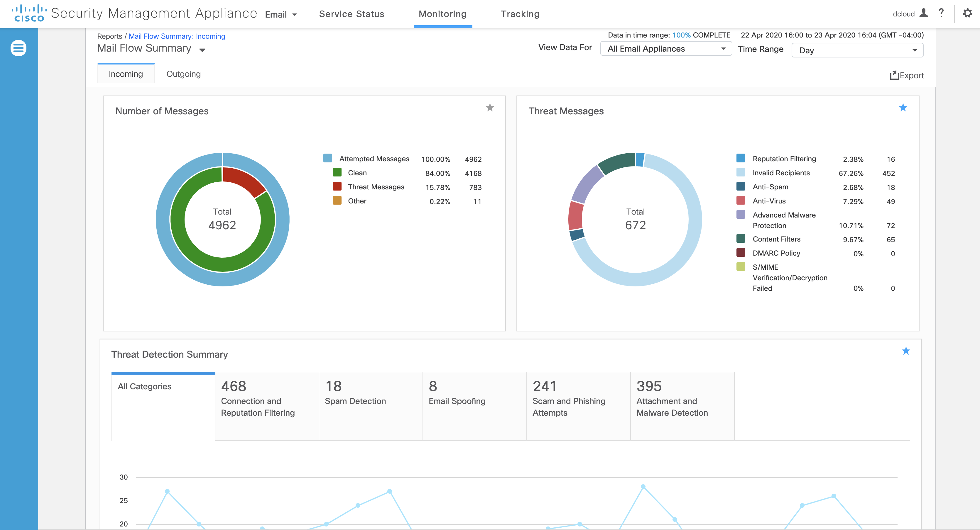980x530 pixels.
Task: Open the help question mark icon
Action: pyautogui.click(x=941, y=13)
